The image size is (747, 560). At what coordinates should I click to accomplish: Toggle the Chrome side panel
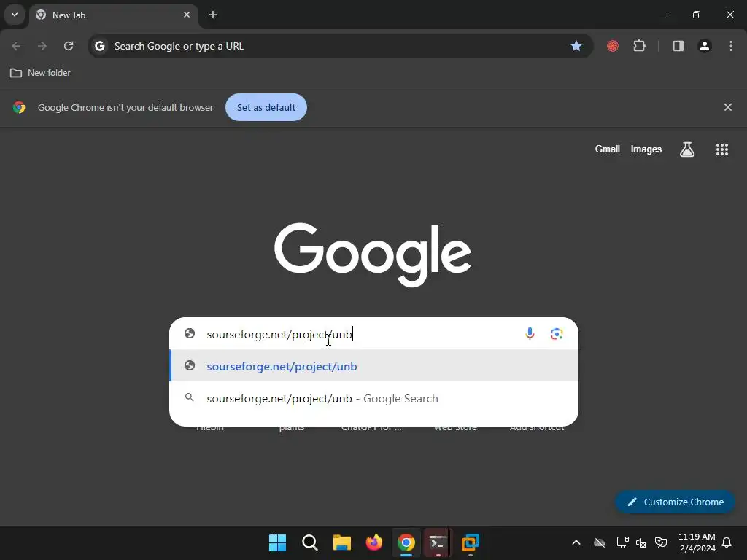[678, 46]
